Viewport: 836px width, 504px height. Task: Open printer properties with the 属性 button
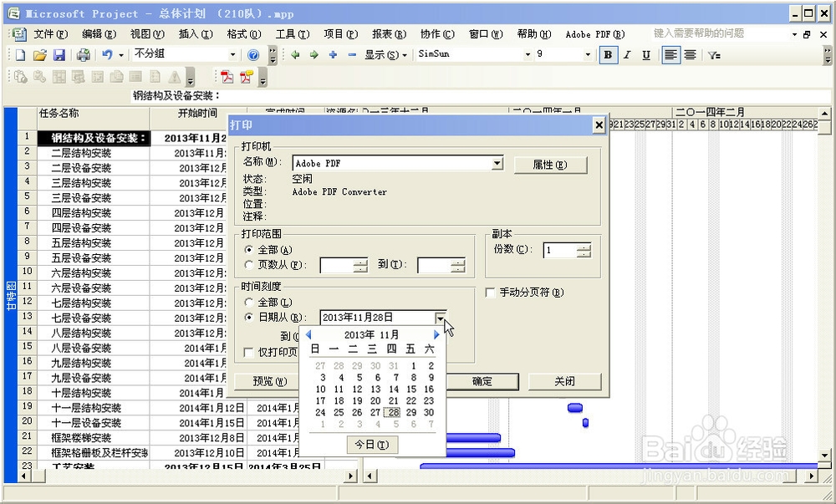coord(550,165)
